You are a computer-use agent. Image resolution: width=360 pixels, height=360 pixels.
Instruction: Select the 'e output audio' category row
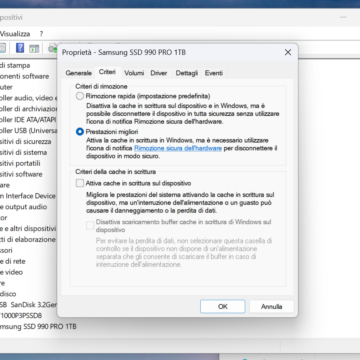24,207
